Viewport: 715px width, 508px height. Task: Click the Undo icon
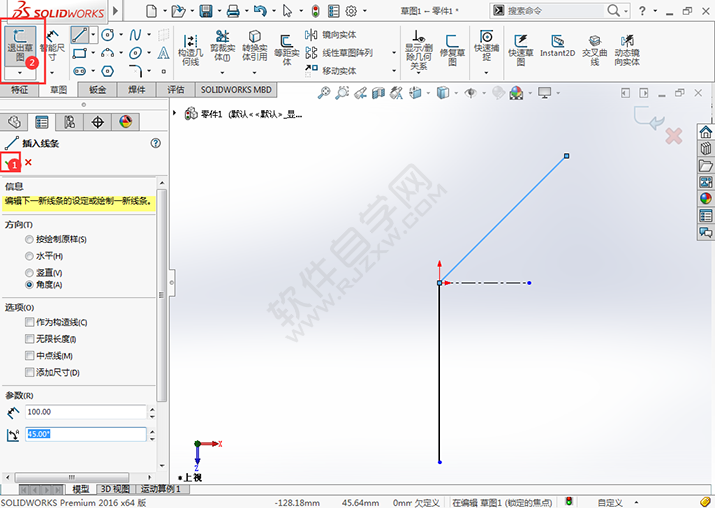(260, 10)
